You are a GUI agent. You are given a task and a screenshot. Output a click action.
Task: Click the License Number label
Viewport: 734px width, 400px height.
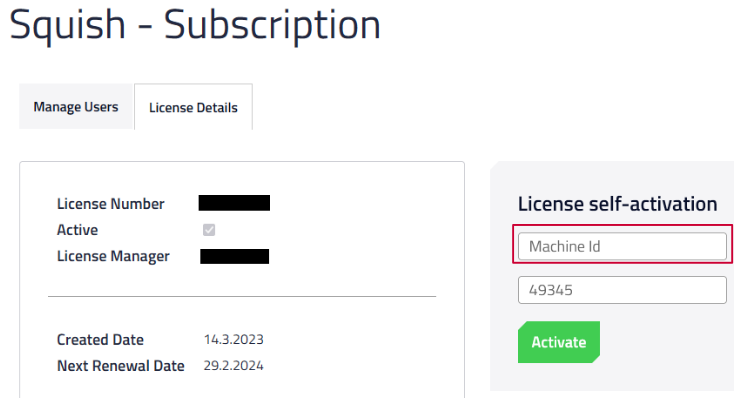click(111, 204)
